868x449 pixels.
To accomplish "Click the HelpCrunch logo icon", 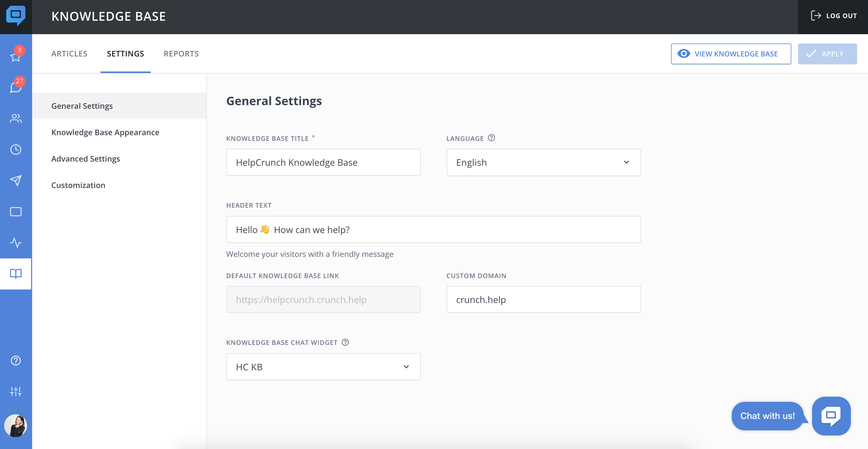I will 16,16.
